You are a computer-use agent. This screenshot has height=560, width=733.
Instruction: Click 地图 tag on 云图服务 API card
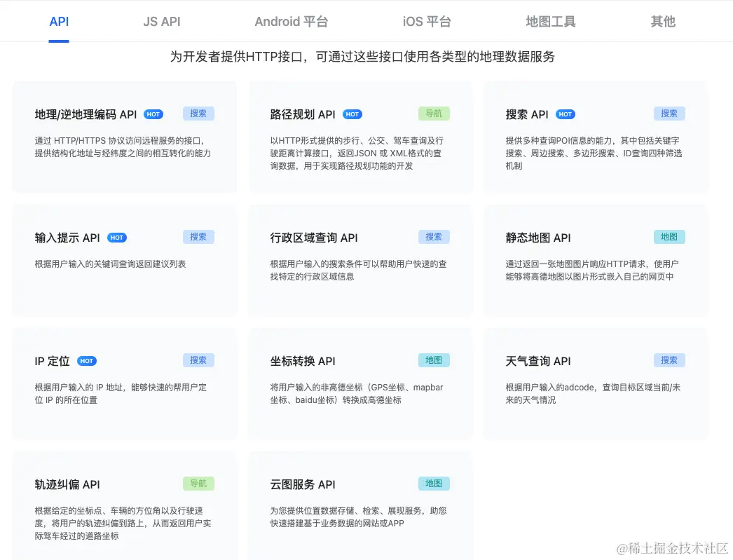(434, 484)
